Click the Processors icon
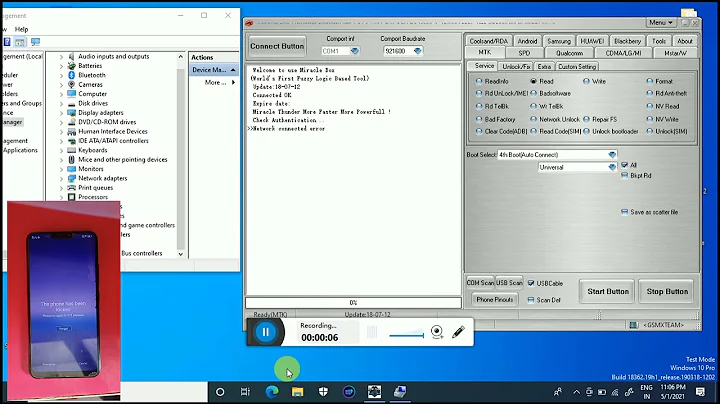 [x=72, y=197]
